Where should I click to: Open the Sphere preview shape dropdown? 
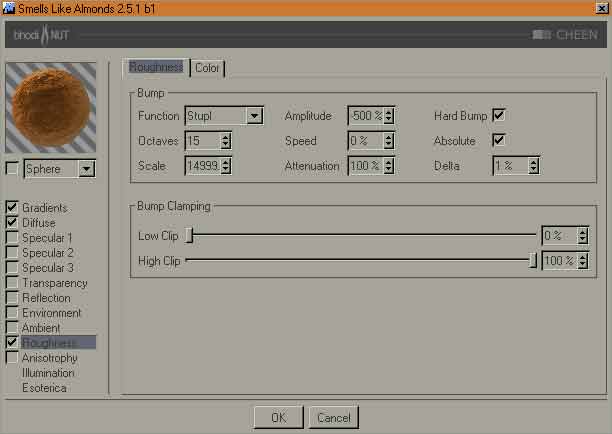click(x=86, y=169)
